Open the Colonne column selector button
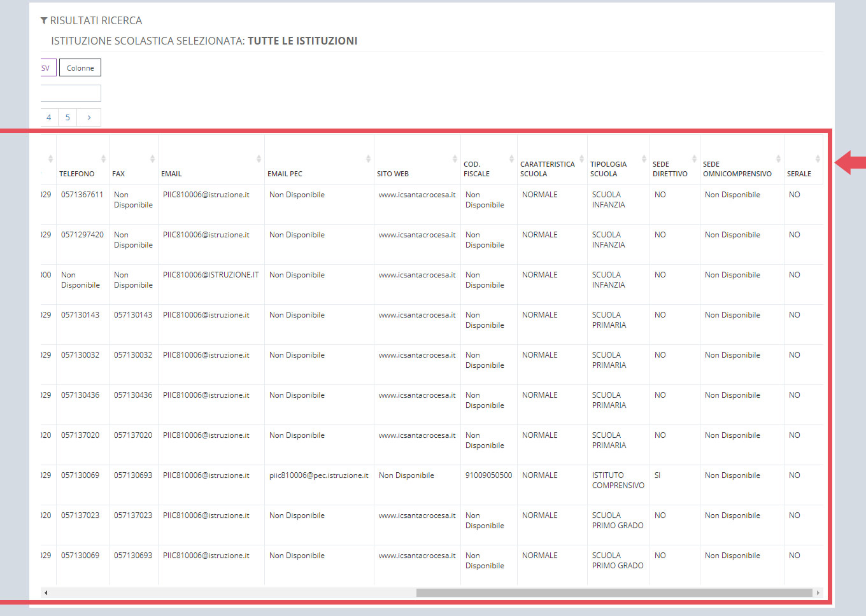 (x=80, y=67)
